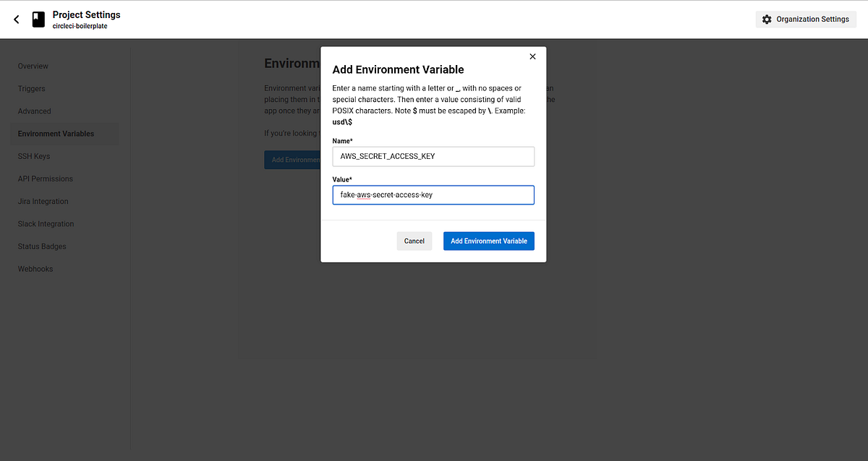Click the back arrow icon
The height and width of the screenshot is (461, 868).
[x=16, y=19]
